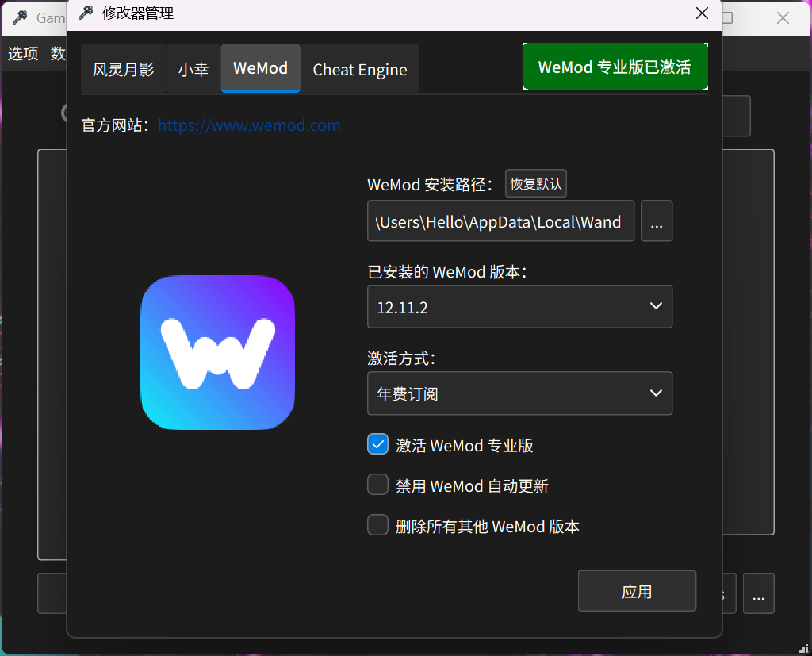Screen dimensions: 812x656
Task: Uncheck 激活 WeMod 专业版
Action: (377, 444)
